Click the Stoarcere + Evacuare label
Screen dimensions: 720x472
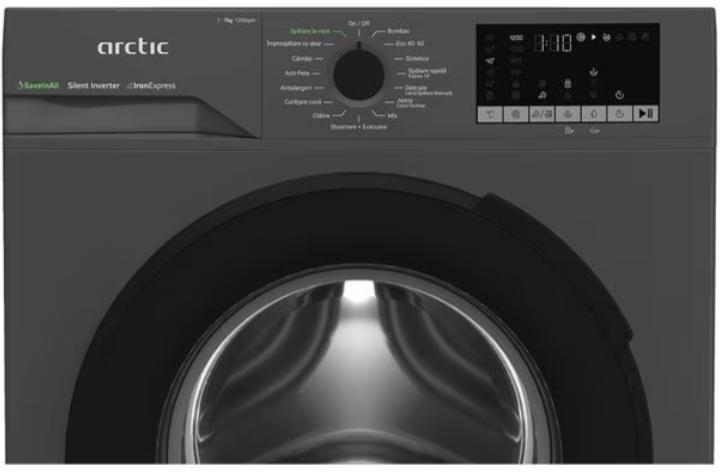click(359, 127)
